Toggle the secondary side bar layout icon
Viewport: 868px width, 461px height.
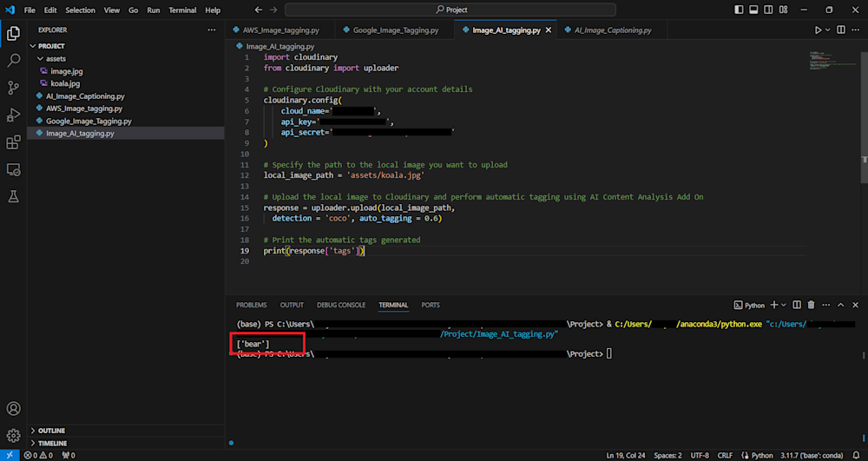click(768, 10)
